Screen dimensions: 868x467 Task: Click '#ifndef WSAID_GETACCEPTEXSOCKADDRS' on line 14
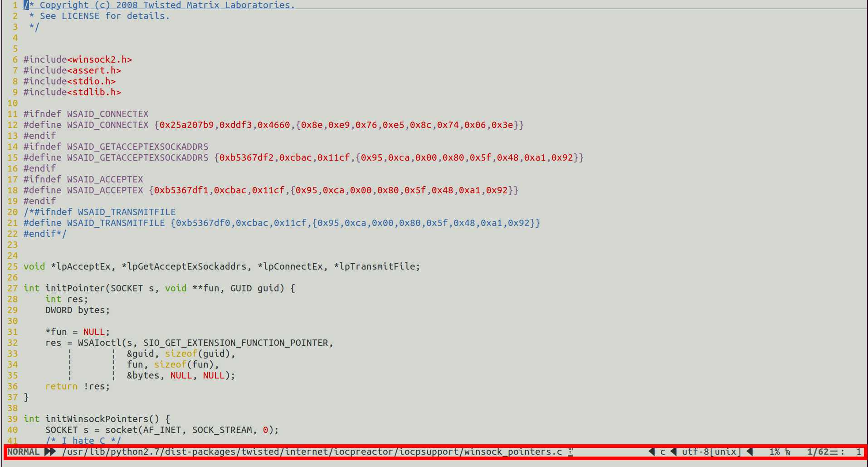click(x=116, y=147)
